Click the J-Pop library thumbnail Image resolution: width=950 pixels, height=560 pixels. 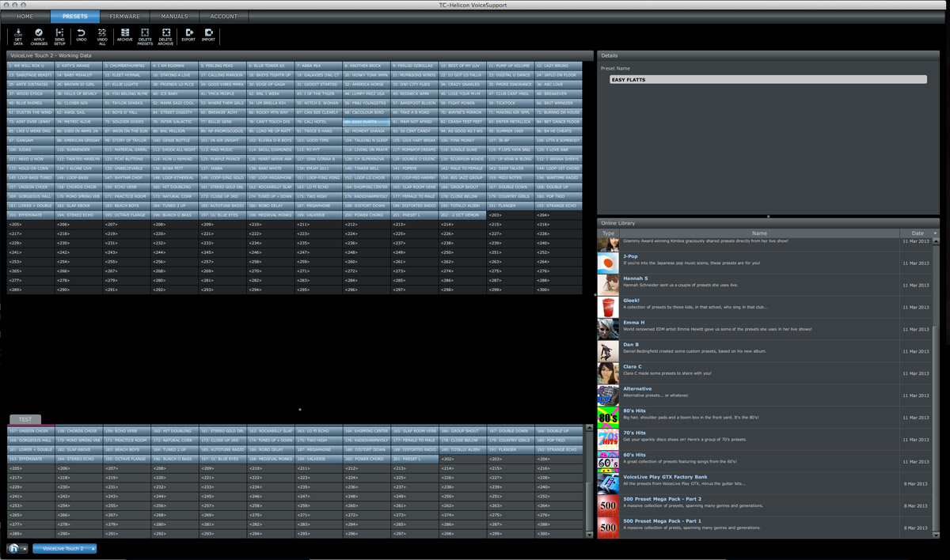[608, 263]
